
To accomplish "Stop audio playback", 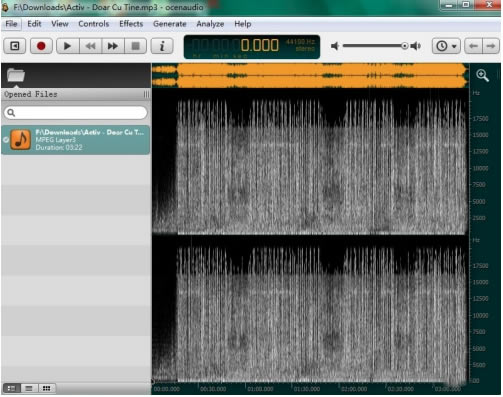I will click(135, 46).
